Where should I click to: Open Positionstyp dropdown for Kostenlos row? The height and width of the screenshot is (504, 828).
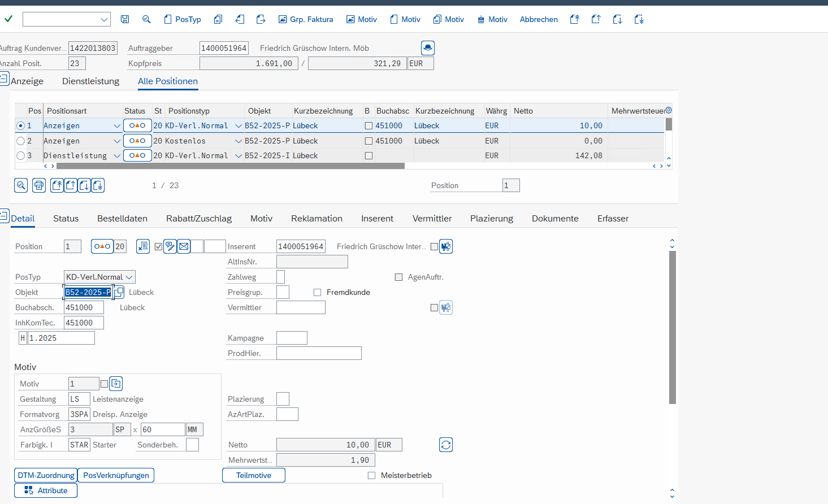[x=239, y=141]
